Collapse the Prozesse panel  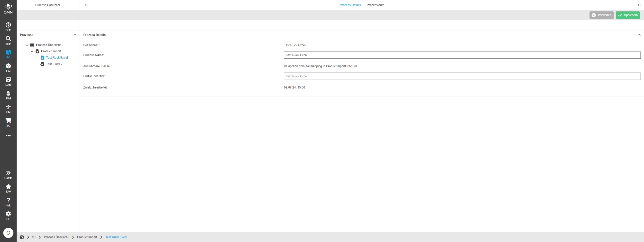click(x=75, y=35)
